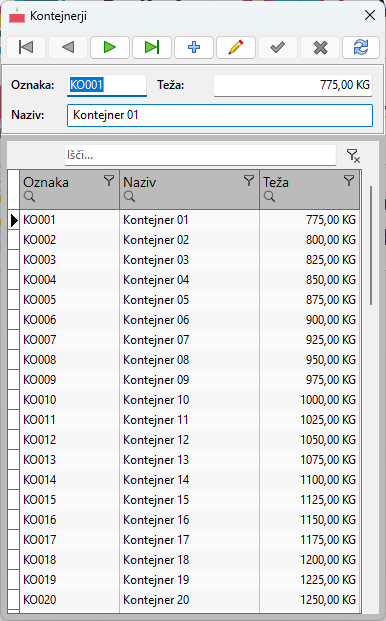Select the KO011 cell
The height and width of the screenshot is (621, 386).
[x=70, y=420]
